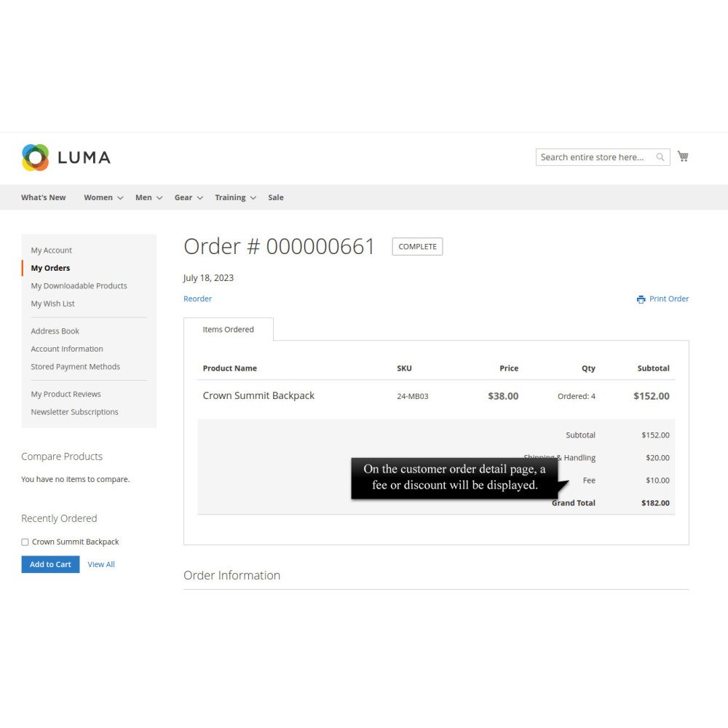Click the LUMA wordmark text
728x728 pixels.
point(84,157)
